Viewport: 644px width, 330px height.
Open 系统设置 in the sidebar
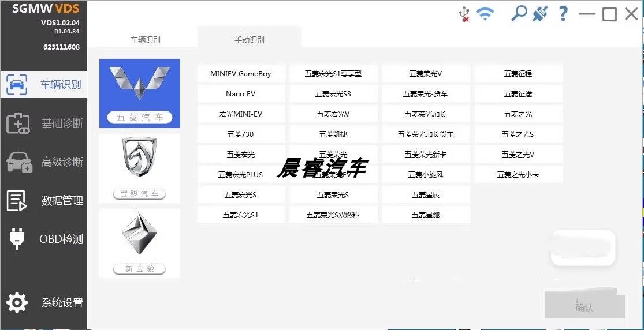point(43,303)
